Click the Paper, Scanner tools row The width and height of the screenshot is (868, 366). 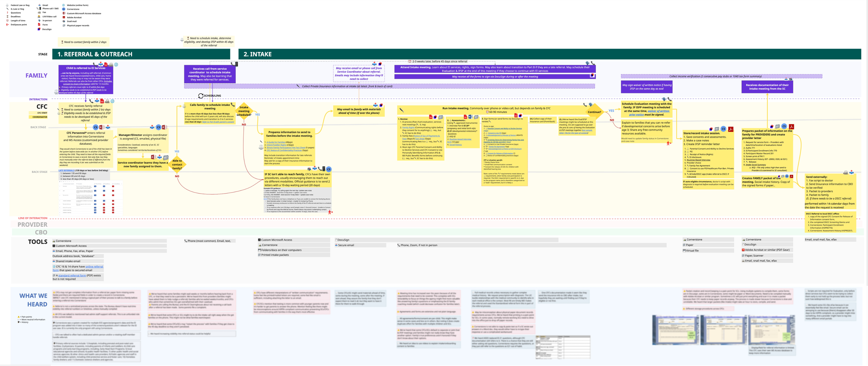[x=767, y=256]
